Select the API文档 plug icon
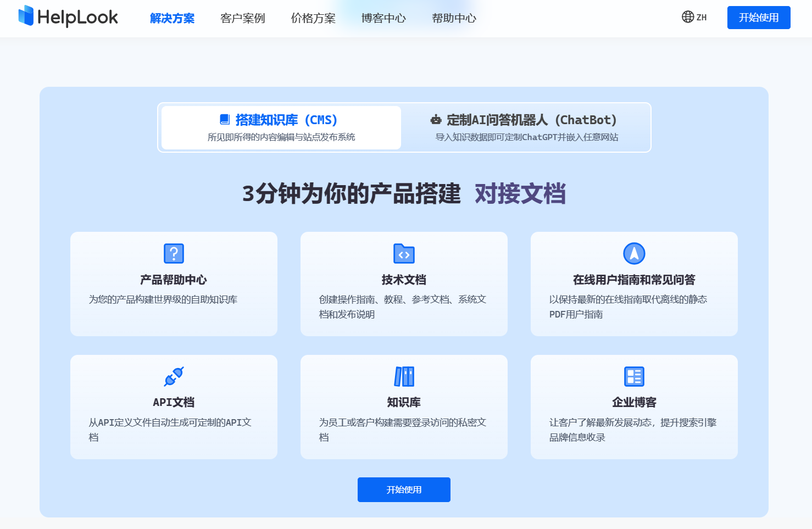Screen dimensions: 812x529 click(x=174, y=376)
